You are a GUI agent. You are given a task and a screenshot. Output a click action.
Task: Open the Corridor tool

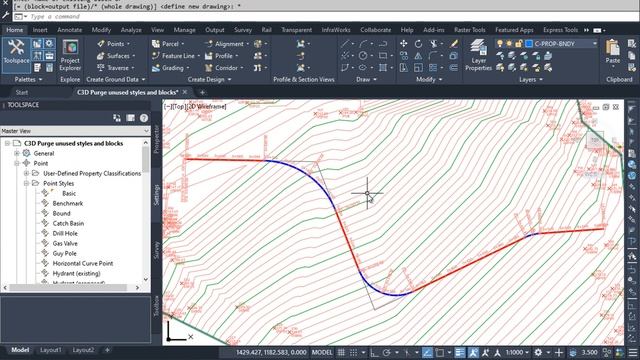coord(224,68)
